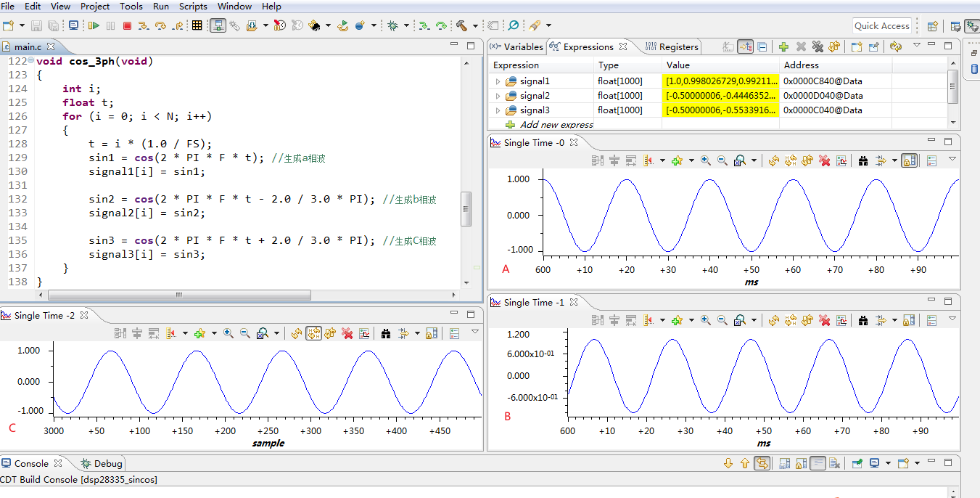Viewport: 980px width, 498px height.
Task: Zoom in on Single Time -0 graph
Action: (705, 160)
